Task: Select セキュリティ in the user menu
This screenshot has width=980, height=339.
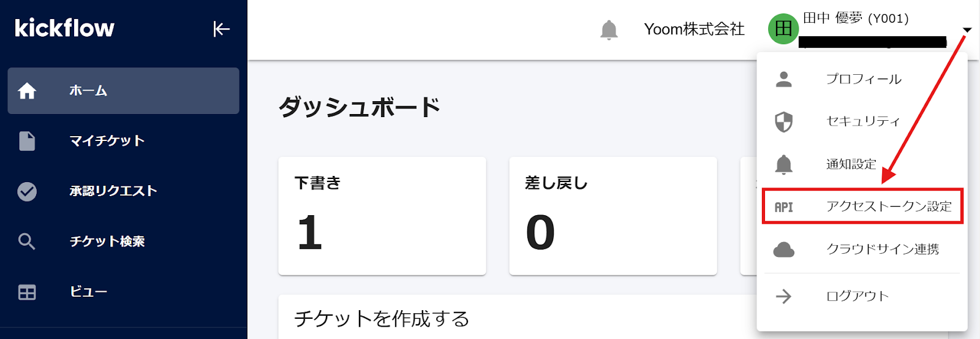Action: (x=862, y=121)
